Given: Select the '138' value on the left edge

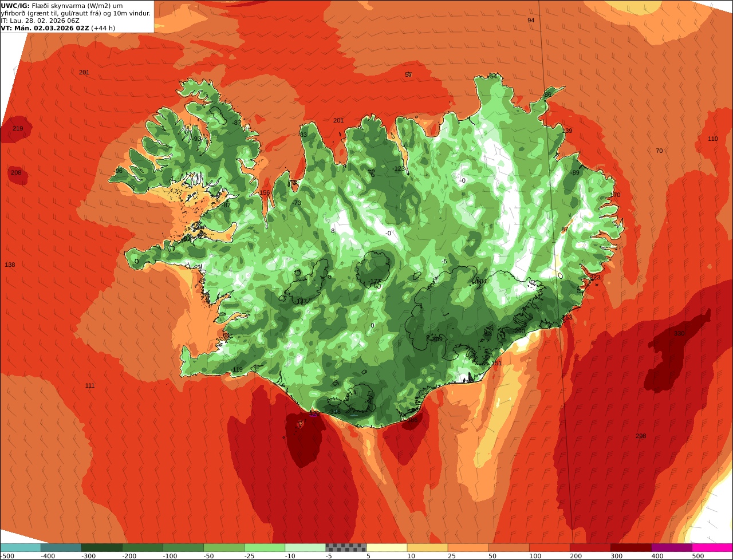Looking at the screenshot, I should click(x=10, y=265).
